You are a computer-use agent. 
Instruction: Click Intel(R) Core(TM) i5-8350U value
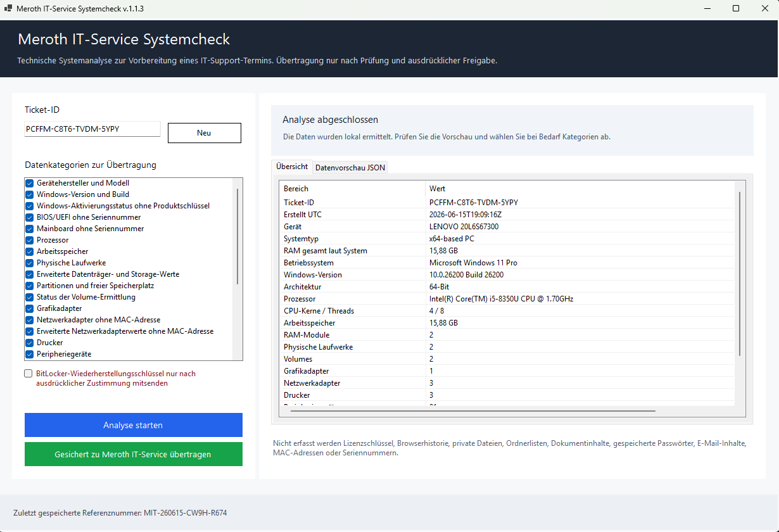(502, 299)
